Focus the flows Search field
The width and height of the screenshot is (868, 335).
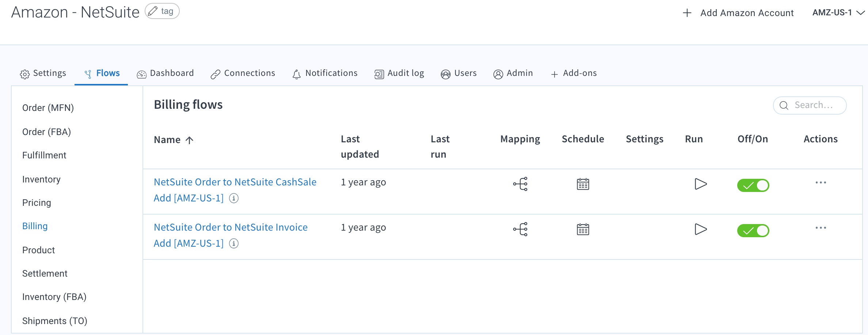(x=810, y=105)
